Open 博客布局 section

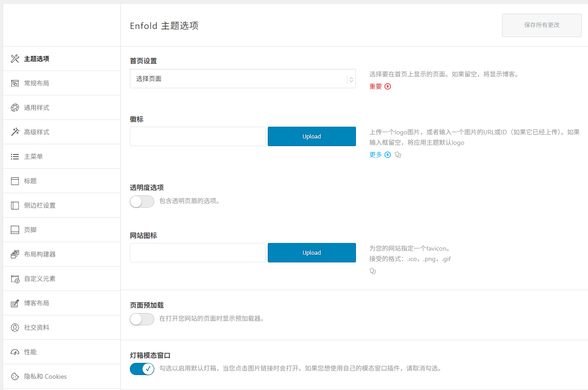62,303
